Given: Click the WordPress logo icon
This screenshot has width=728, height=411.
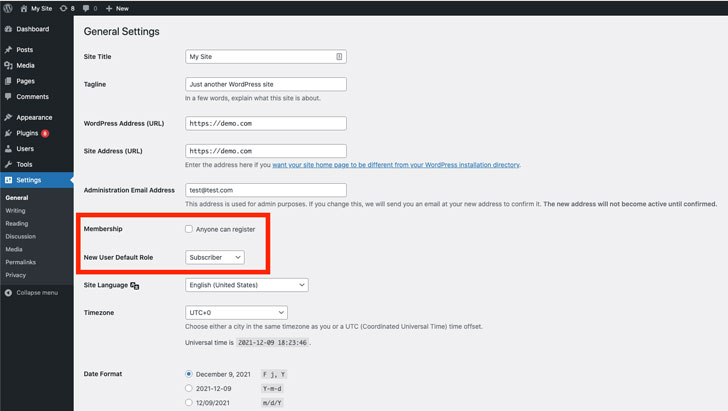Looking at the screenshot, I should coord(9,7).
